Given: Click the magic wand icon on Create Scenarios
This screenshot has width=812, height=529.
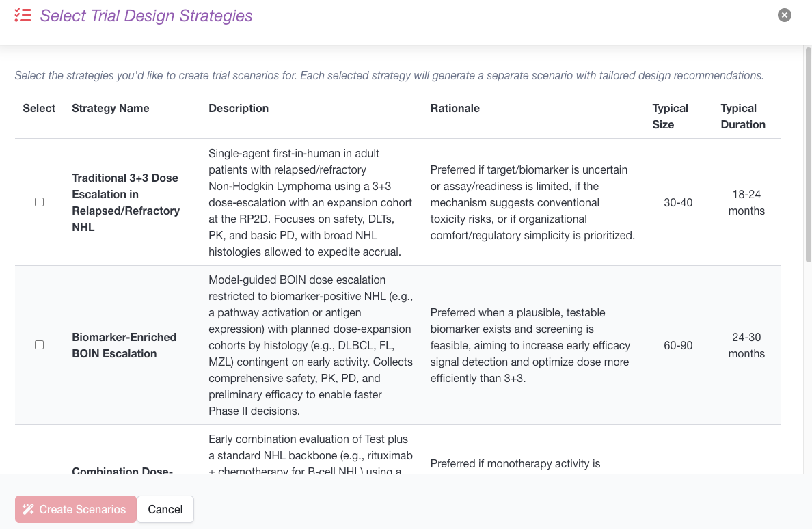Looking at the screenshot, I should click(28, 509).
